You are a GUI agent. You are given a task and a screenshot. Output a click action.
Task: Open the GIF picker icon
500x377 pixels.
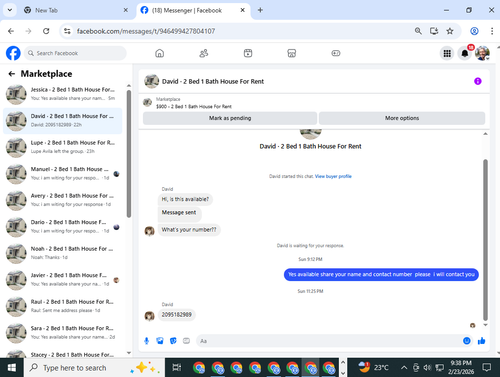coord(186,341)
